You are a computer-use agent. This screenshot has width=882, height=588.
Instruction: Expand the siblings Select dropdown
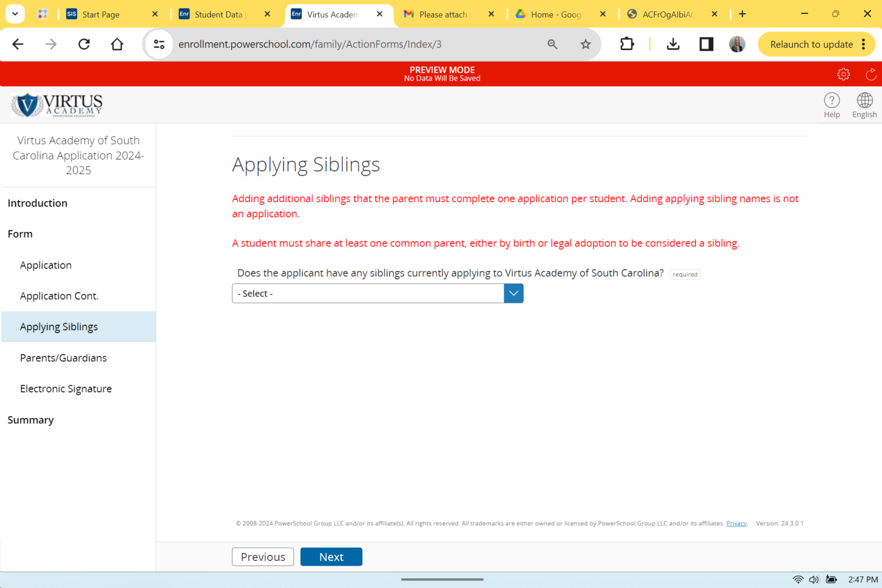click(377, 293)
